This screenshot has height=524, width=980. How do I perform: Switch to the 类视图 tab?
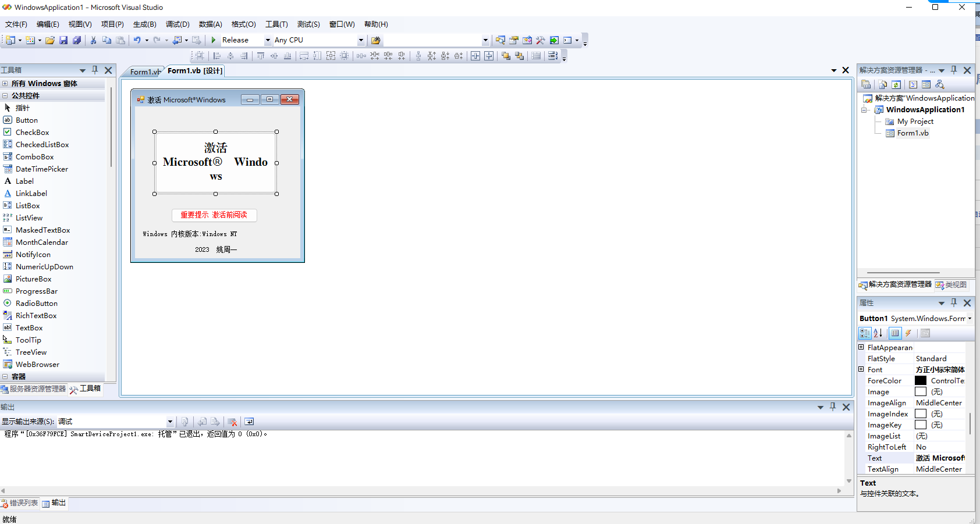(951, 285)
